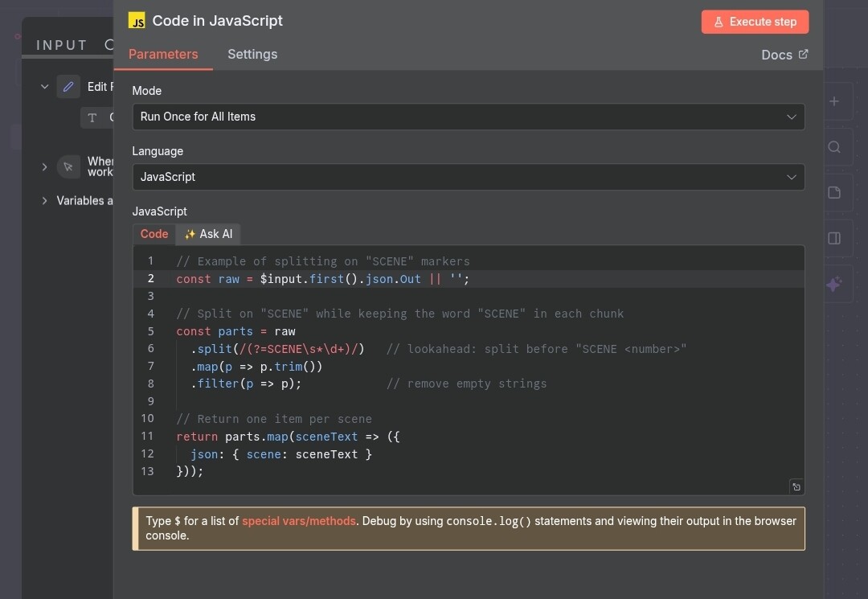
Task: Open the Docs external link
Action: pos(784,55)
